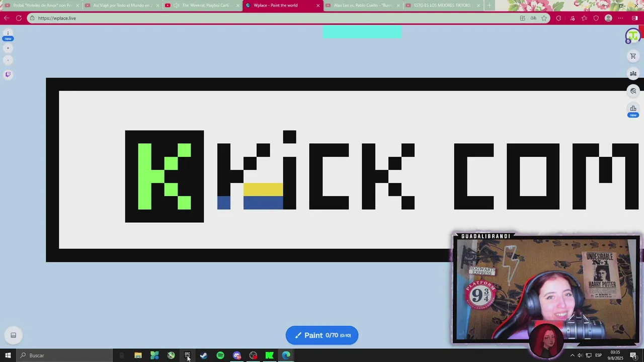This screenshot has height=362, width=644.
Task: Open the browser sidebar panel icon
Action: pyautogui.click(x=635, y=18)
